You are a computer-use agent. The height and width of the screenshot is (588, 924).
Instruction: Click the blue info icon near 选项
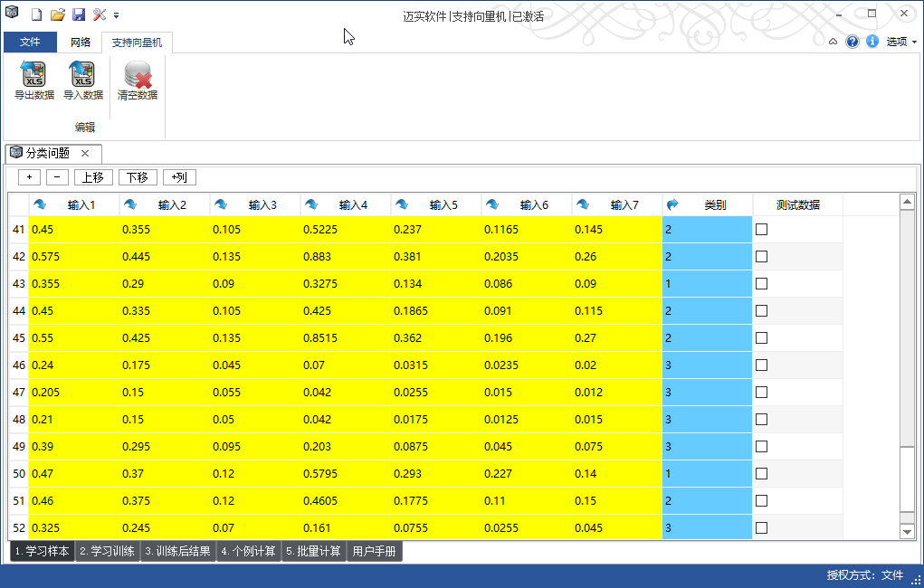[x=872, y=42]
